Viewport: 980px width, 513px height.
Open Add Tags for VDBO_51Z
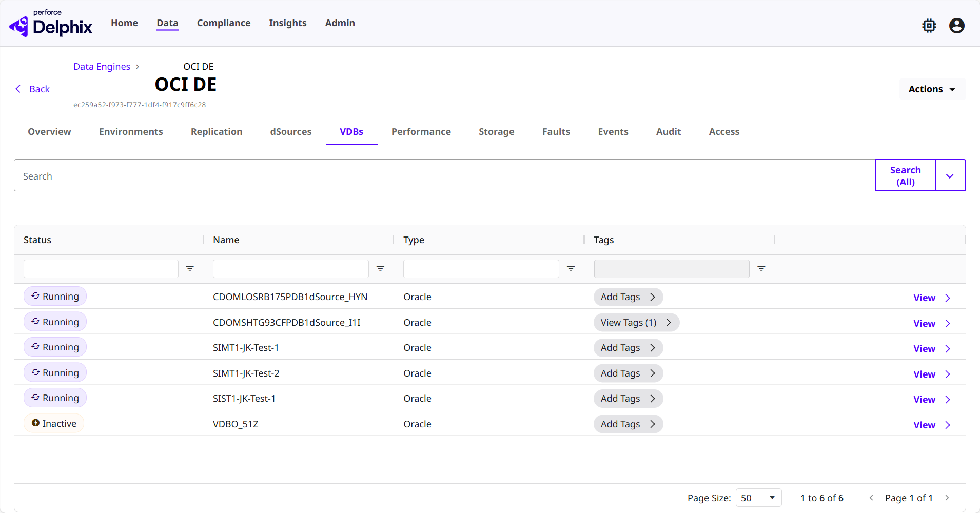628,424
